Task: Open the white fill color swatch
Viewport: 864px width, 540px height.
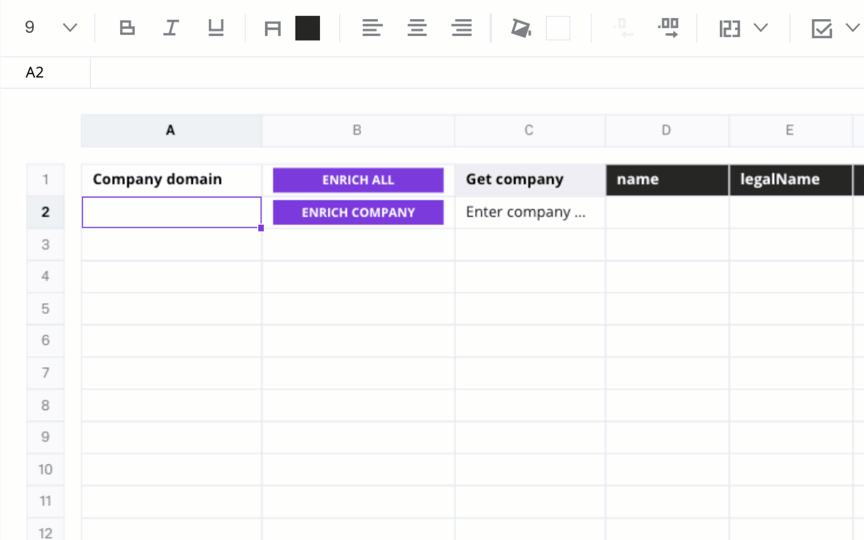Action: coord(558,28)
